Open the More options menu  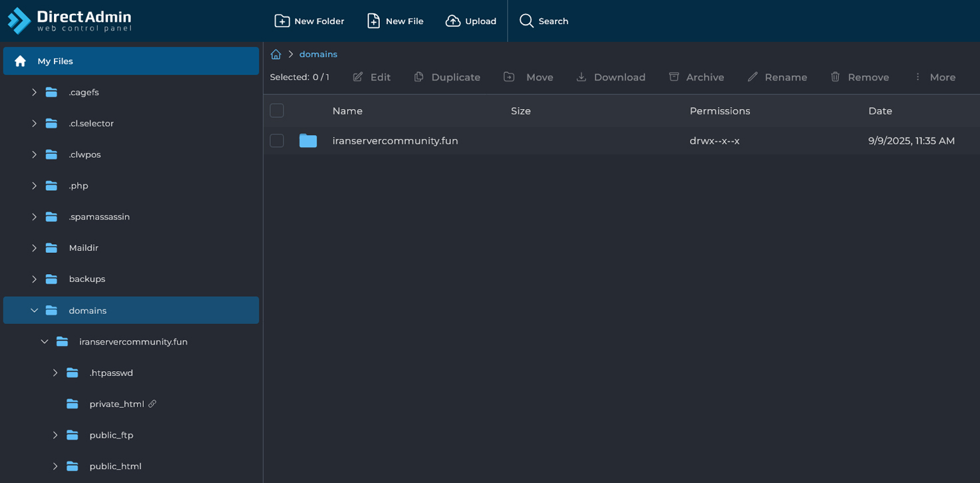tap(935, 77)
